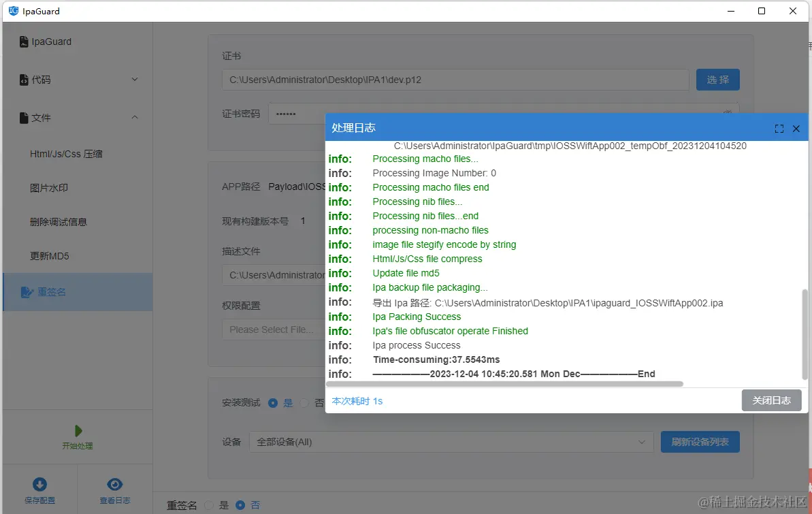The image size is (812, 514).
Task: Click the 处理日志 dialog title
Action: tap(354, 128)
